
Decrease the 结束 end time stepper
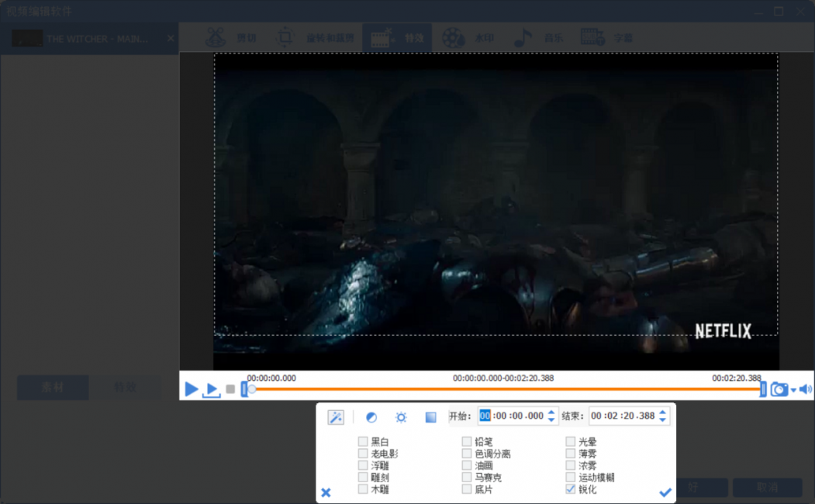[x=662, y=420]
